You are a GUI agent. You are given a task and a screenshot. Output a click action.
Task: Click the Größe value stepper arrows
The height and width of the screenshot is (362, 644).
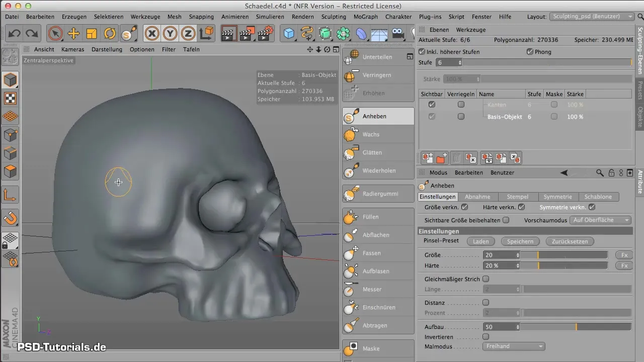click(518, 255)
